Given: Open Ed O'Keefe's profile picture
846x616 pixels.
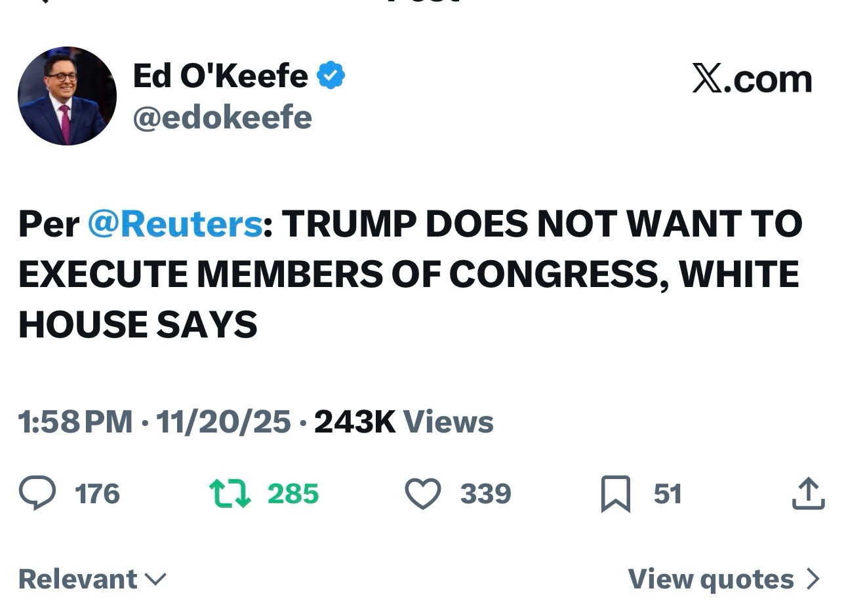Looking at the screenshot, I should [x=67, y=96].
